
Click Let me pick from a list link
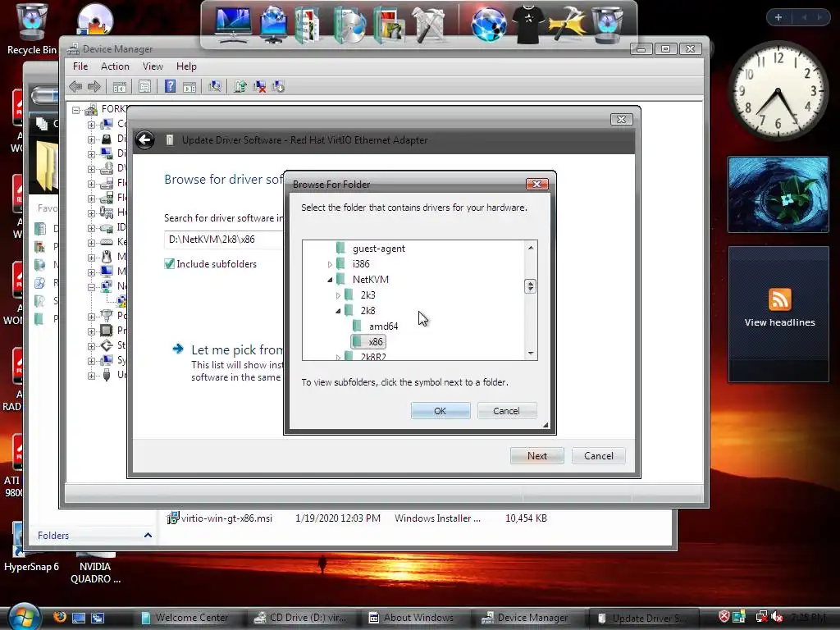coord(237,349)
